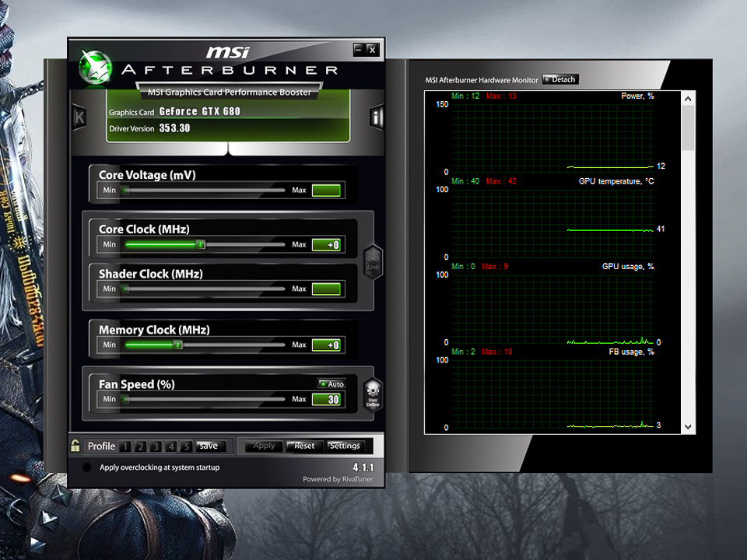Select profile slot 1
The height and width of the screenshot is (560, 747).
click(x=125, y=446)
